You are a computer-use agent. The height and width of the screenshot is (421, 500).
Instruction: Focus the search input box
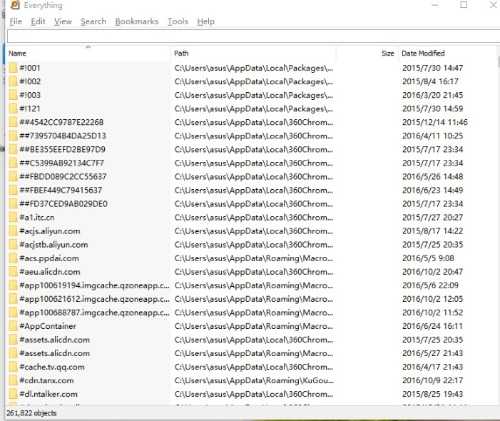click(x=253, y=36)
